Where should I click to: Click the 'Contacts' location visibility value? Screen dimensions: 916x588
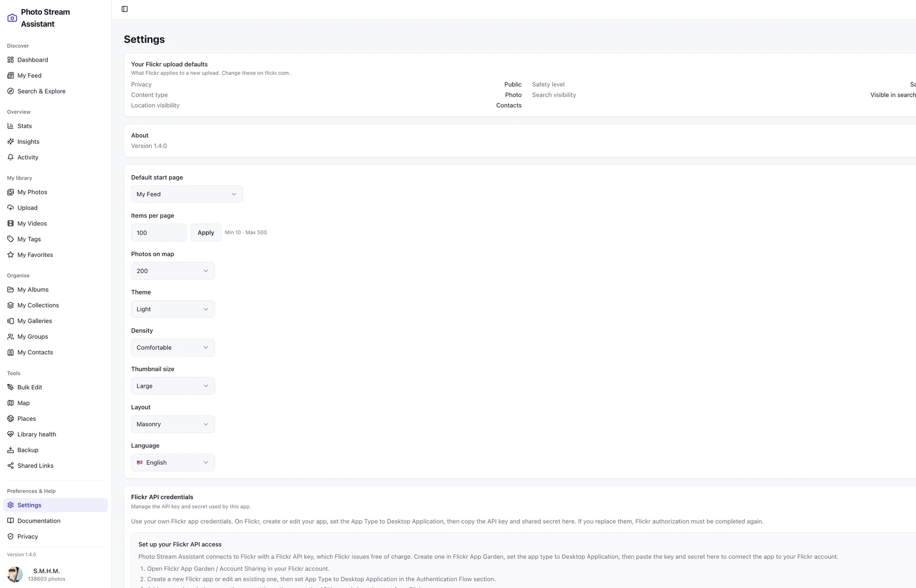pos(509,105)
